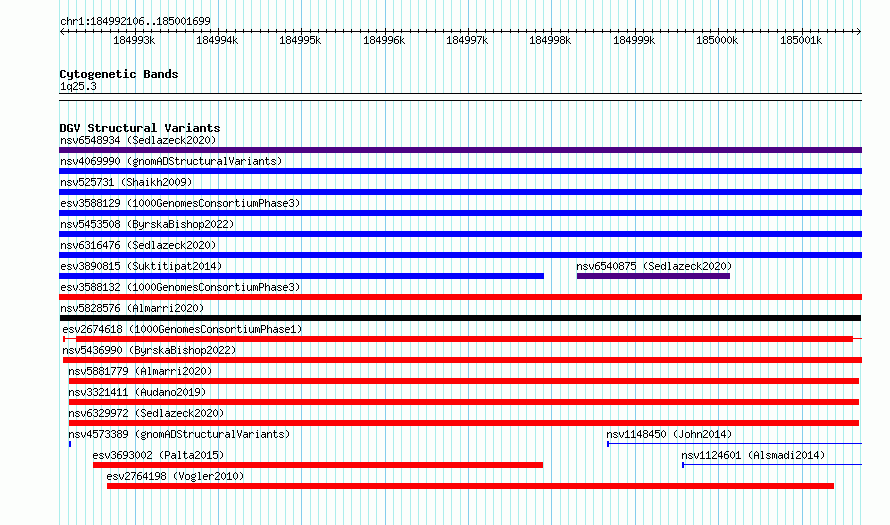Screen dimensions: 890x525
Task: Open esv3588132 (1000GenomesConsortiumPhase3) label
Action: point(180,287)
